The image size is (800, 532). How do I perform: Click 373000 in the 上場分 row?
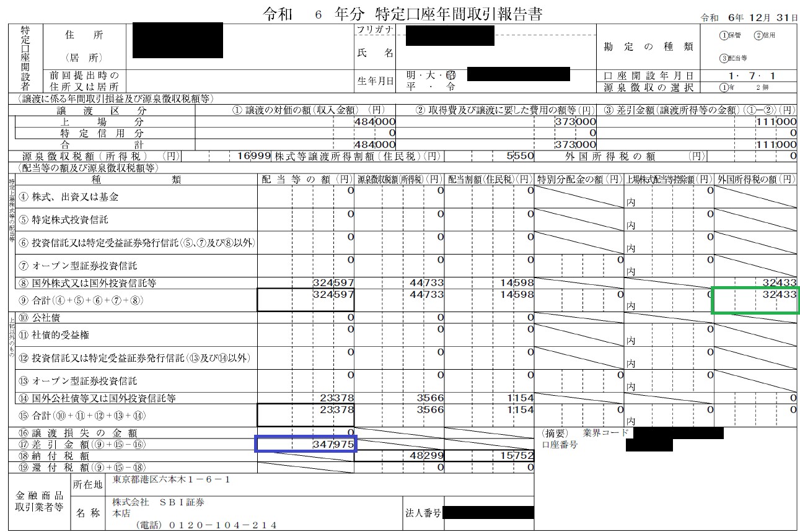pos(575,122)
